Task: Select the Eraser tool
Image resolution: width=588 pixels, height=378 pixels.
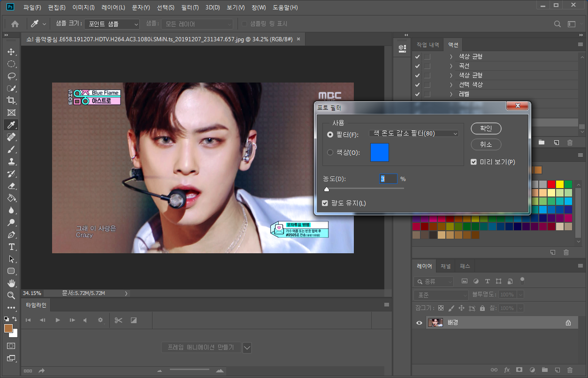Action: [11, 186]
